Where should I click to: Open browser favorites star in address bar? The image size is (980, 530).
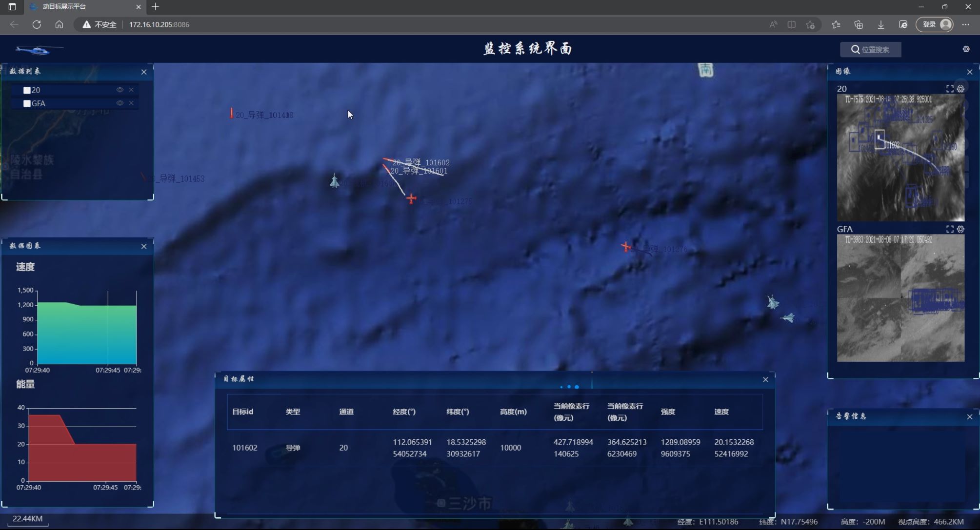[810, 24]
